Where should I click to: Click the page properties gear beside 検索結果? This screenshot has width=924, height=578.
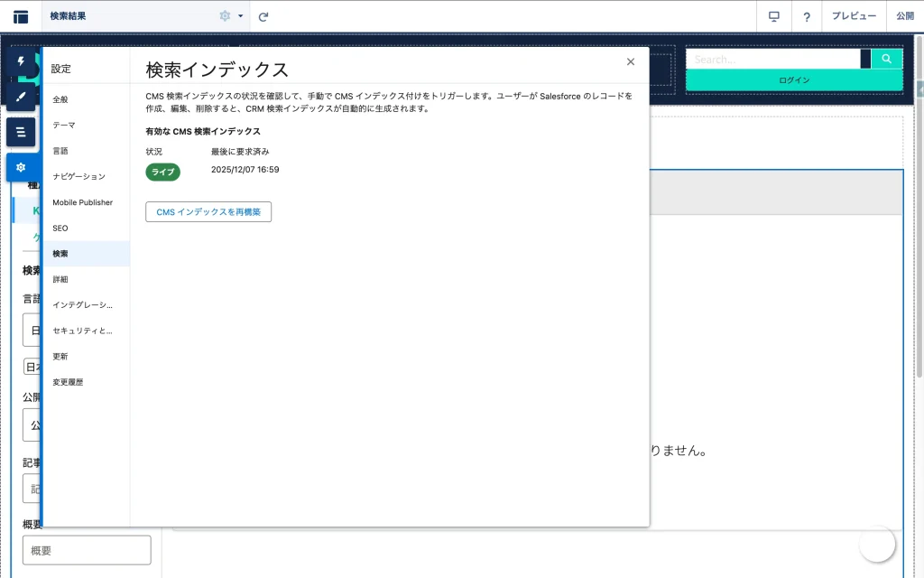[225, 16]
